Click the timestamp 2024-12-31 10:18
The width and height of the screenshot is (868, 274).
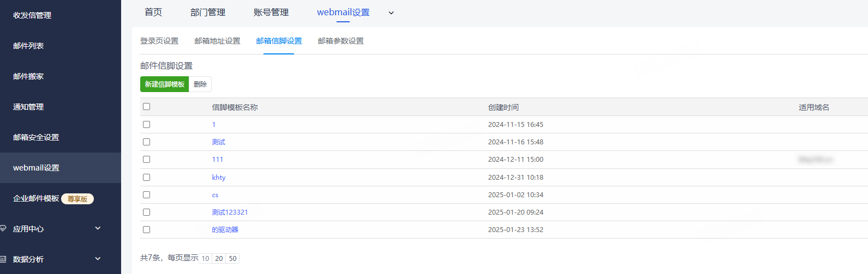point(516,178)
